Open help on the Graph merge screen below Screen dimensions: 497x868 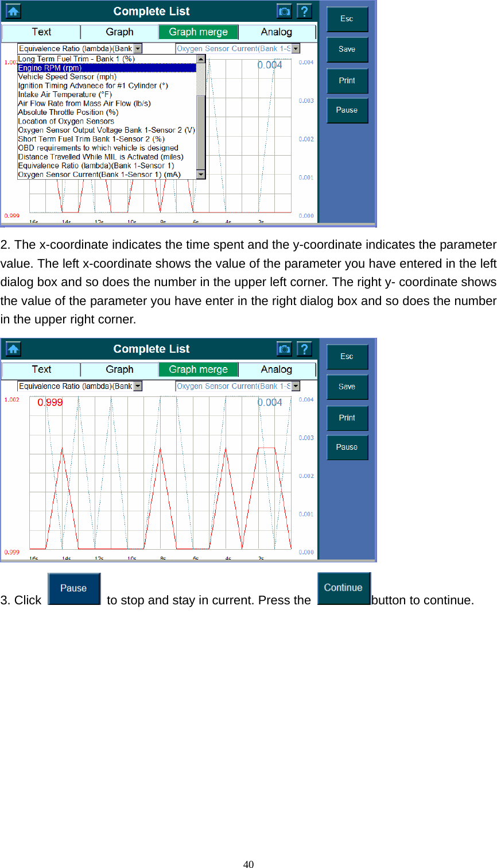pyautogui.click(x=305, y=349)
